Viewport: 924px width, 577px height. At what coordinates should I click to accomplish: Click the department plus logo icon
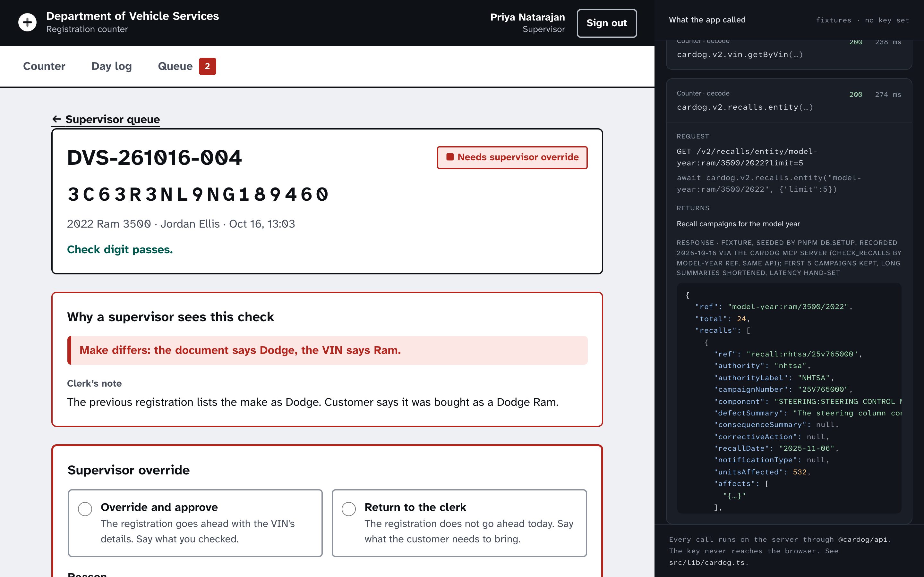28,22
